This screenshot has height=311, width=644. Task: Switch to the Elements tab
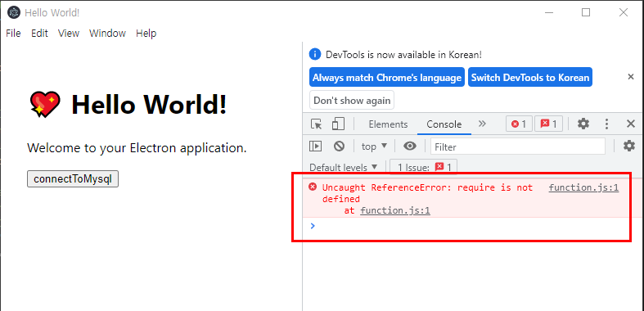[x=388, y=124]
